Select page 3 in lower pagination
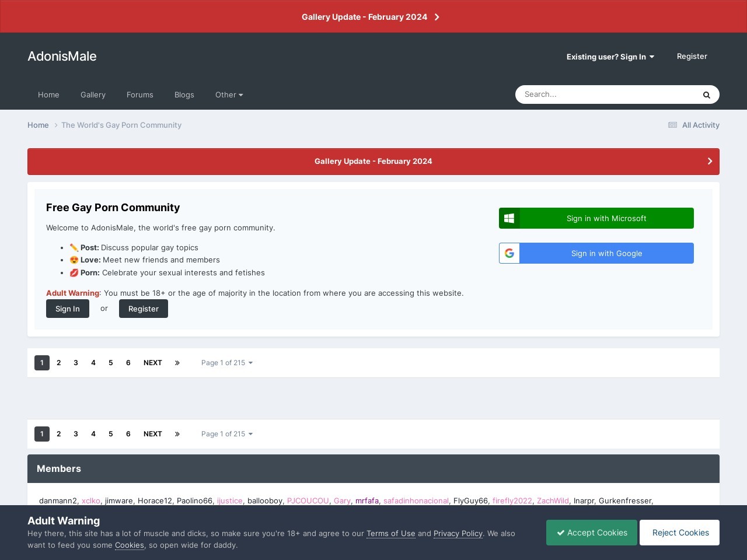Viewport: 747px width, 560px height. (x=76, y=434)
